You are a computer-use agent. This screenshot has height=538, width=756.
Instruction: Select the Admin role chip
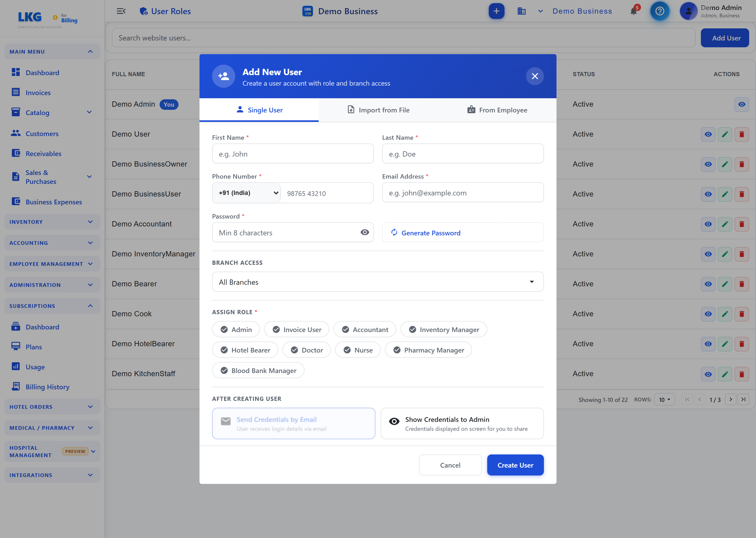pyautogui.click(x=236, y=330)
